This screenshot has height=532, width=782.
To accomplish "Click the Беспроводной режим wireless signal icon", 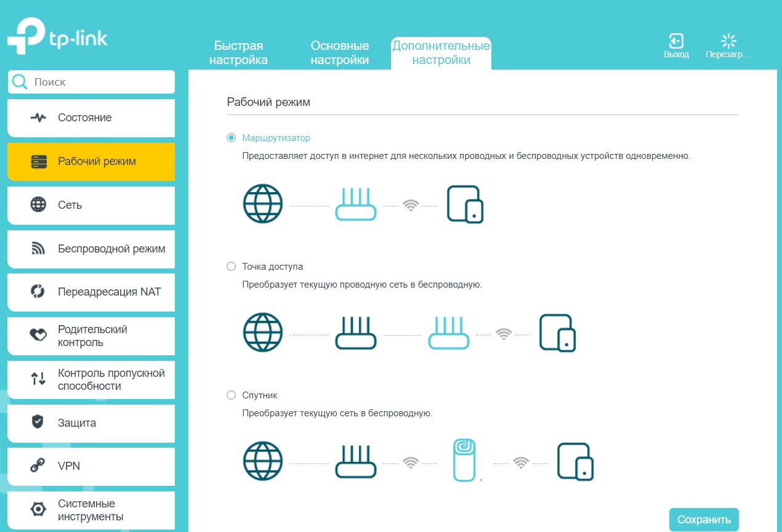I will coord(38,249).
